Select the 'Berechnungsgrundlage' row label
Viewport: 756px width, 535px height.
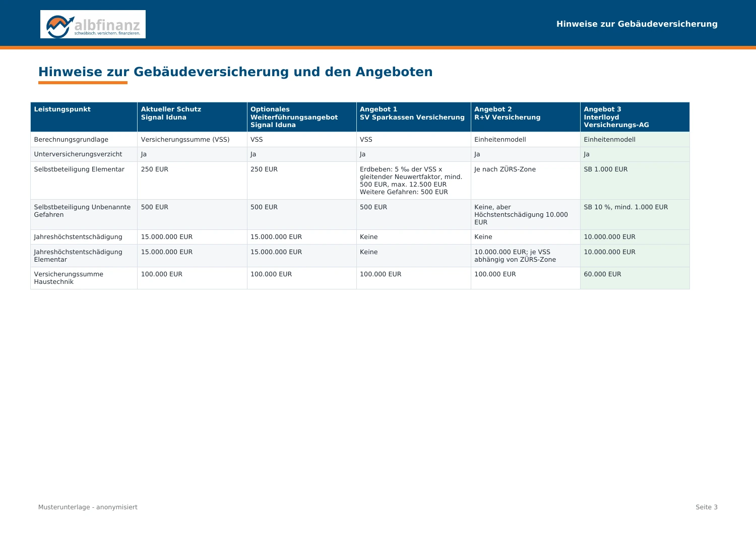click(x=71, y=140)
